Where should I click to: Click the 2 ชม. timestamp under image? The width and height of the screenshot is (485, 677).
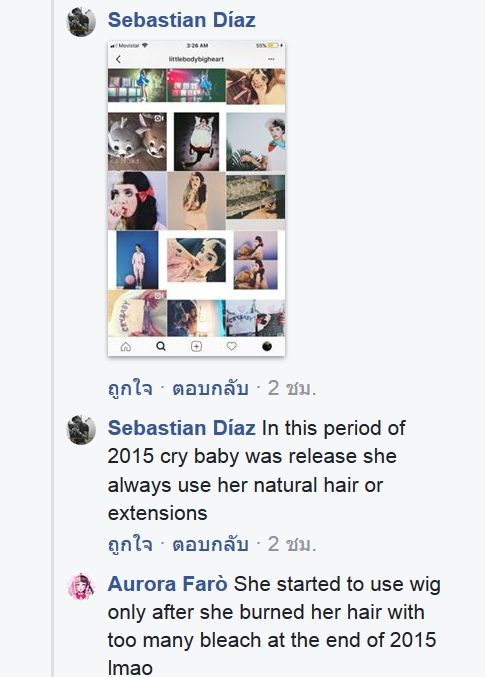pos(292,388)
